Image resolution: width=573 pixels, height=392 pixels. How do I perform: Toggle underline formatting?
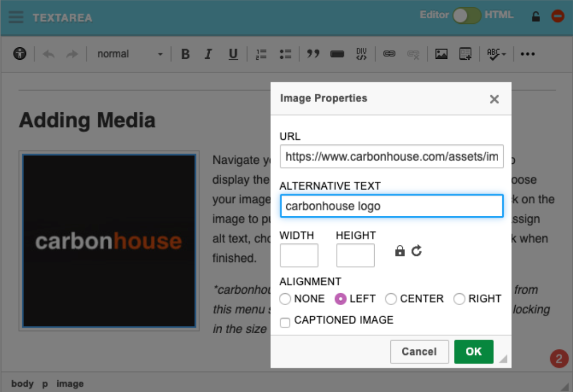click(233, 54)
